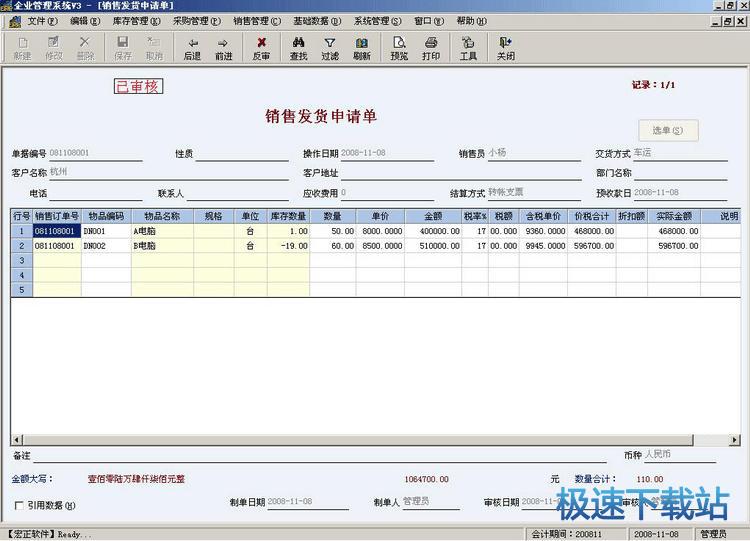Open the 工具 tools icon
The image size is (750, 541).
click(x=468, y=48)
